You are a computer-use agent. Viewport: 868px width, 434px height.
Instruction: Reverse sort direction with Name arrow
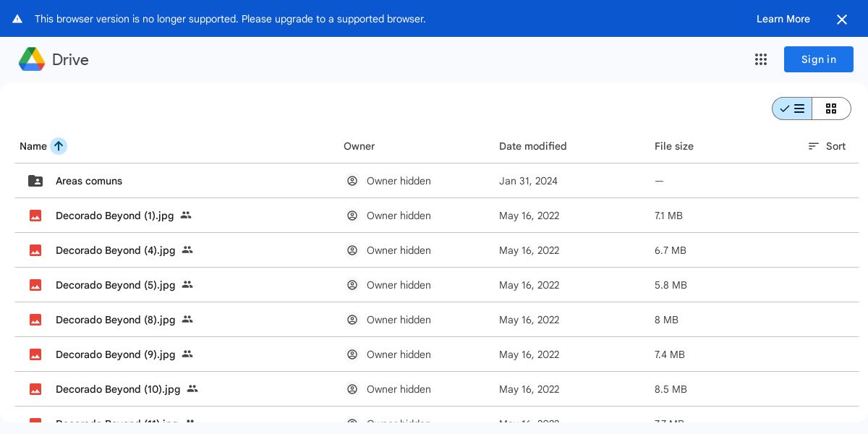tap(59, 146)
